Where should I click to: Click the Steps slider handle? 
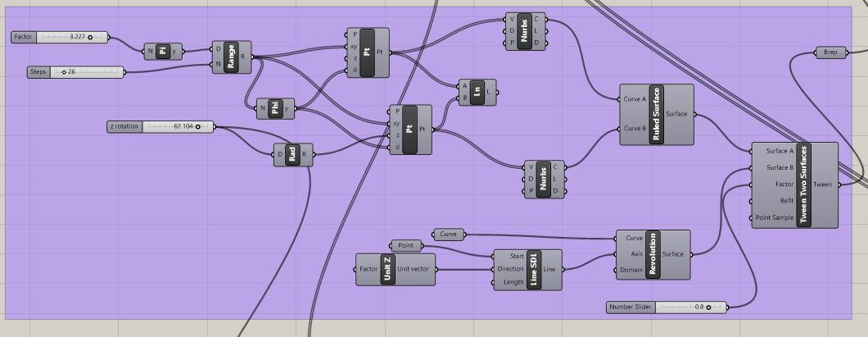click(64, 72)
